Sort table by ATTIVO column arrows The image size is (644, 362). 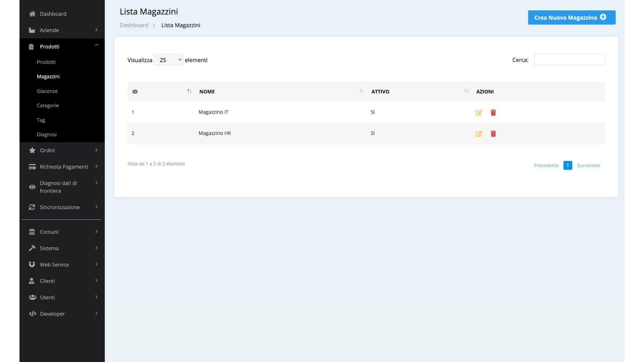pyautogui.click(x=467, y=91)
